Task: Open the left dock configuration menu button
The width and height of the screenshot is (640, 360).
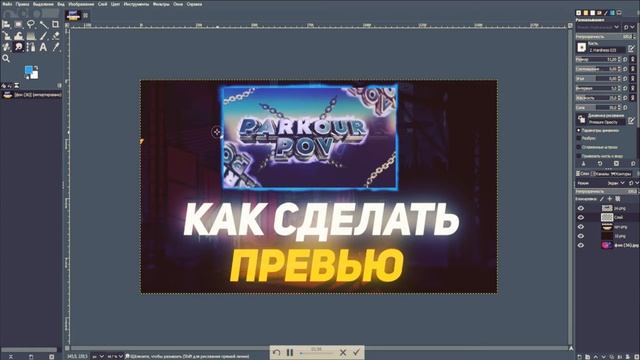Action: pos(60,85)
